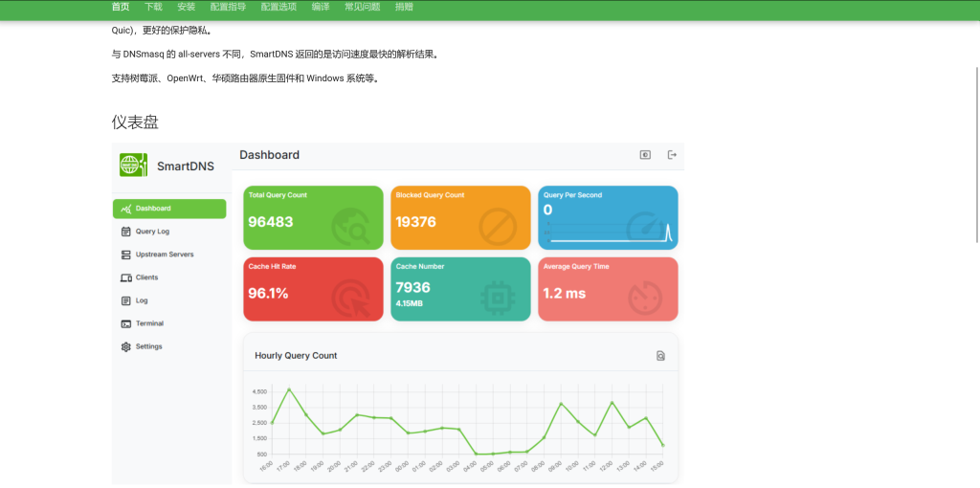Select the Clients sidebar label
This screenshot has height=488, width=980.
coord(146,277)
